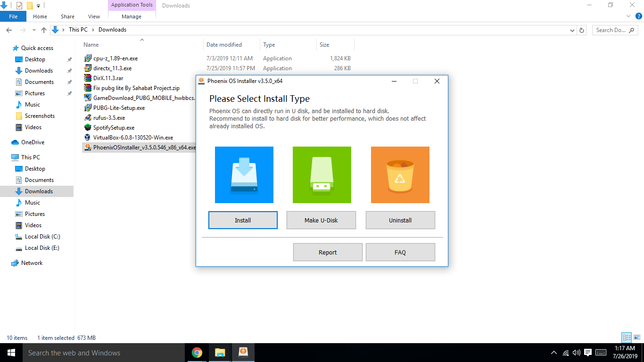Open the volume speaker tray icon
The height and width of the screenshot is (362, 644).
(577, 353)
